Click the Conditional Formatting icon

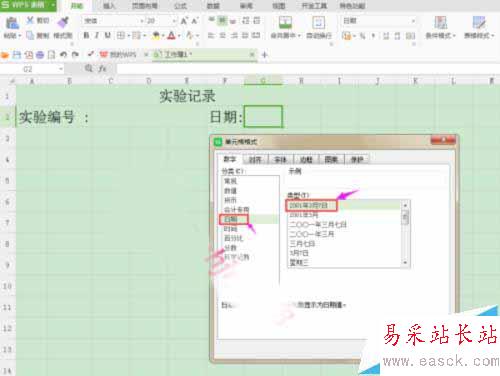click(x=441, y=22)
